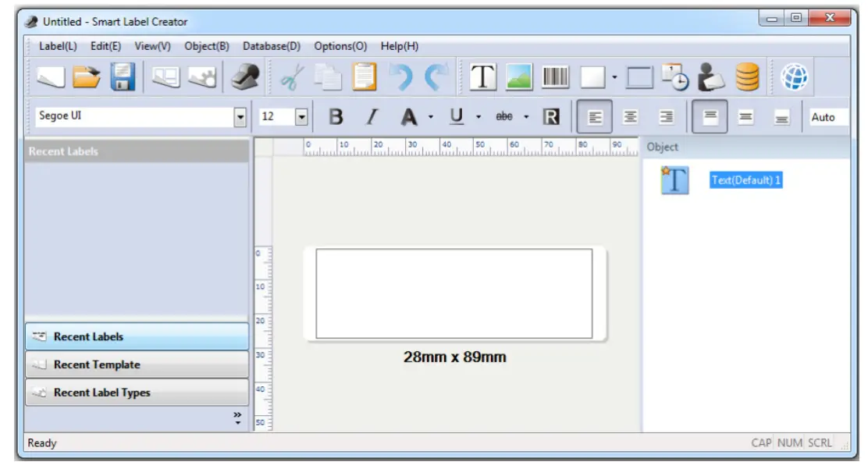Image resolution: width=868 pixels, height=469 pixels.
Task: Open the font name dropdown
Action: click(240, 117)
